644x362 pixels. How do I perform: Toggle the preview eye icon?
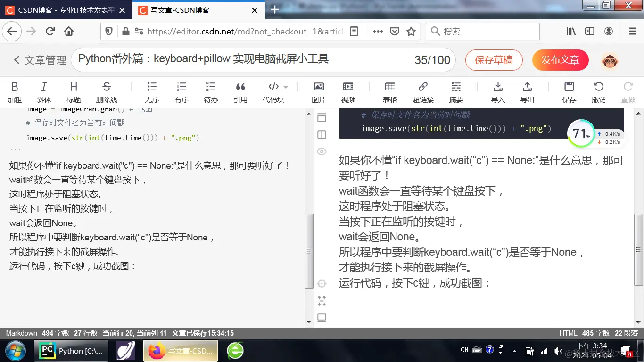(x=322, y=151)
